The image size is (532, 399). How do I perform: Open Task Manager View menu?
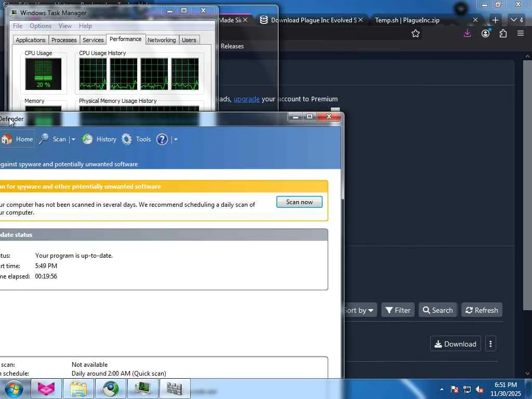point(65,26)
